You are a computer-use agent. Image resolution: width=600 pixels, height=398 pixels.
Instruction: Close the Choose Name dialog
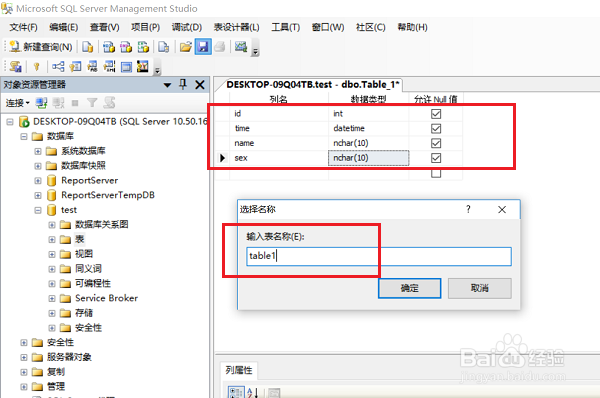click(x=502, y=209)
